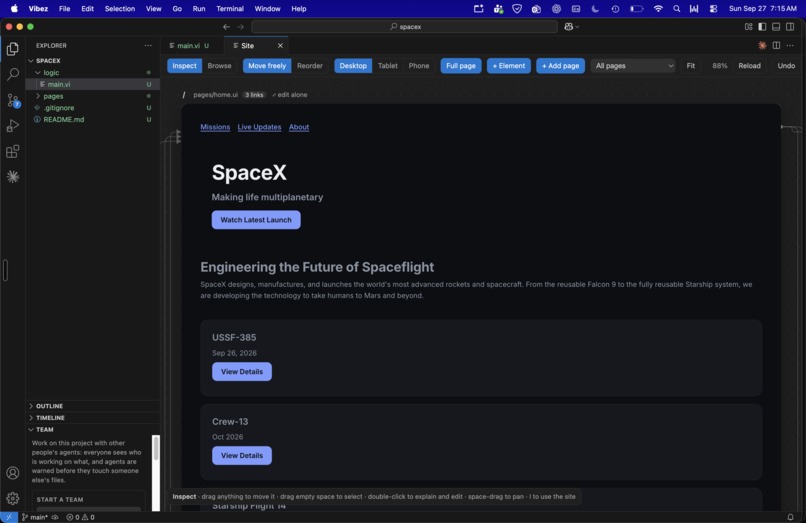Click the TEAM panel scrollbar

(x=156, y=449)
